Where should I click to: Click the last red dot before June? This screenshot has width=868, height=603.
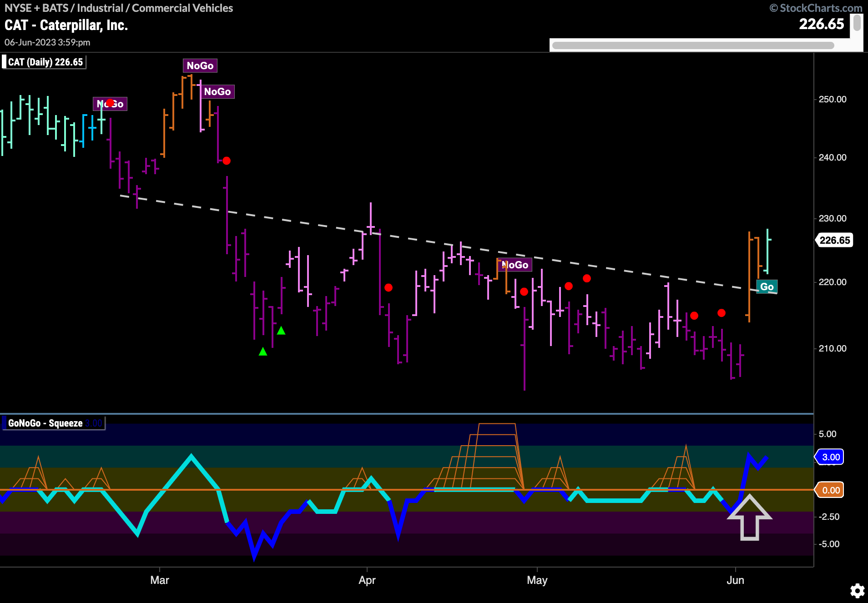tap(722, 313)
